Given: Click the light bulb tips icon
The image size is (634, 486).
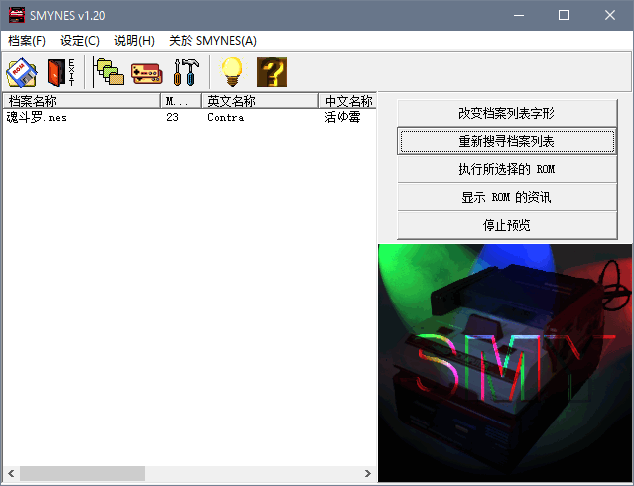Looking at the screenshot, I should pos(232,71).
